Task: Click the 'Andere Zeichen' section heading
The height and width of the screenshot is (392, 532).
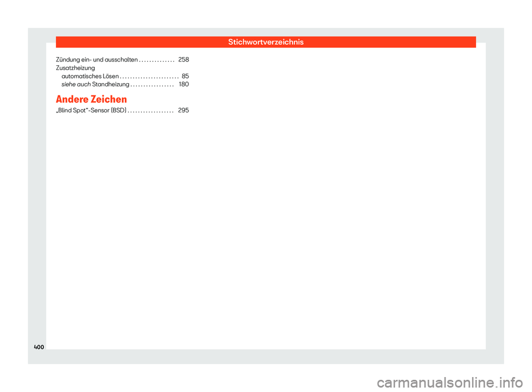Action: 91,99
